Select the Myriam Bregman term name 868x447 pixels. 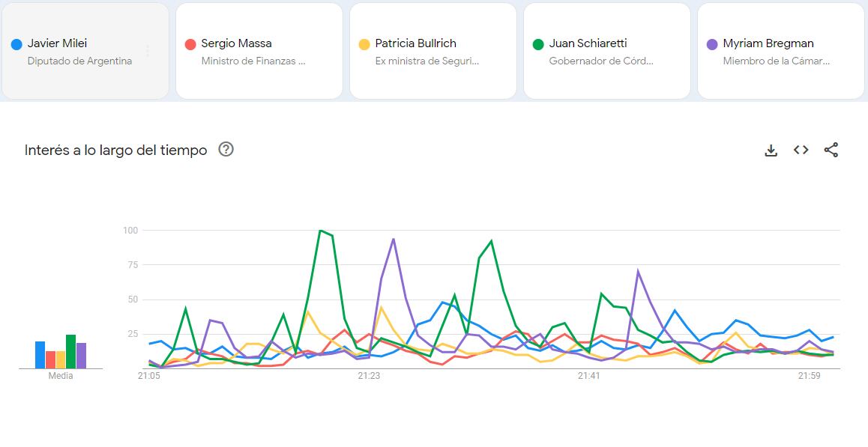(768, 43)
